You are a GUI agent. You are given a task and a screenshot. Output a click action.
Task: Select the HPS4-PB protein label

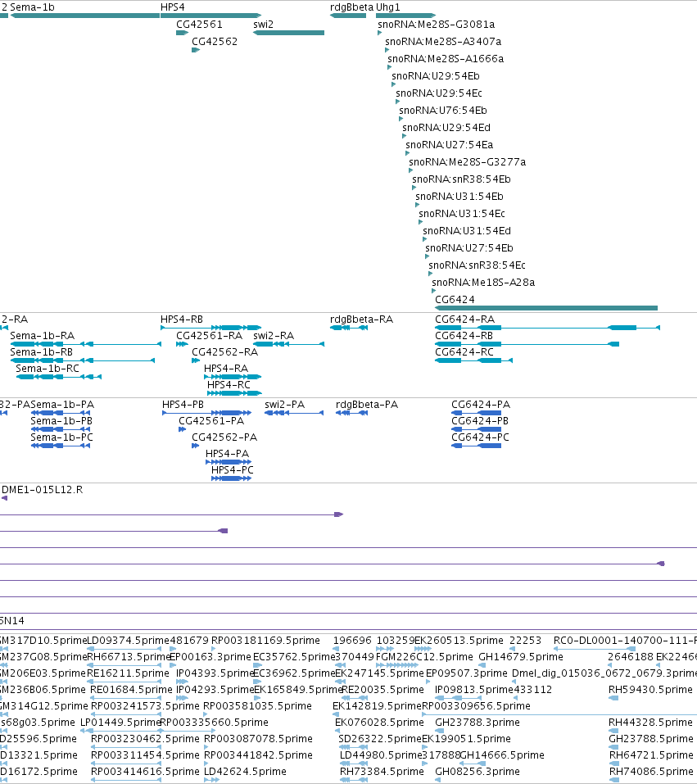click(x=183, y=405)
